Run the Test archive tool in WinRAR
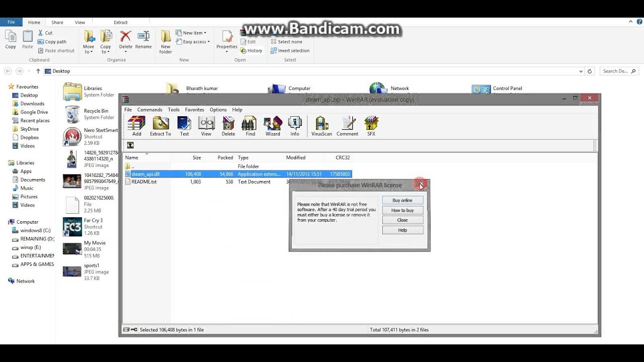This screenshot has height=362, width=644. pyautogui.click(x=184, y=126)
